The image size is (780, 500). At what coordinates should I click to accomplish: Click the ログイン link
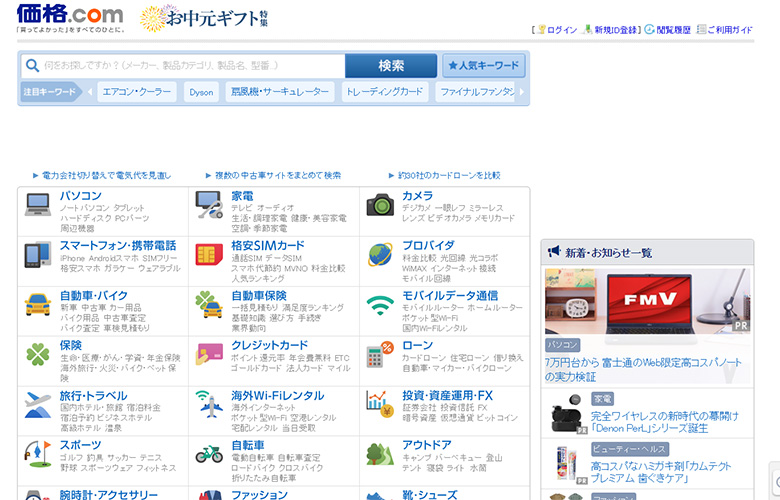pyautogui.click(x=562, y=30)
